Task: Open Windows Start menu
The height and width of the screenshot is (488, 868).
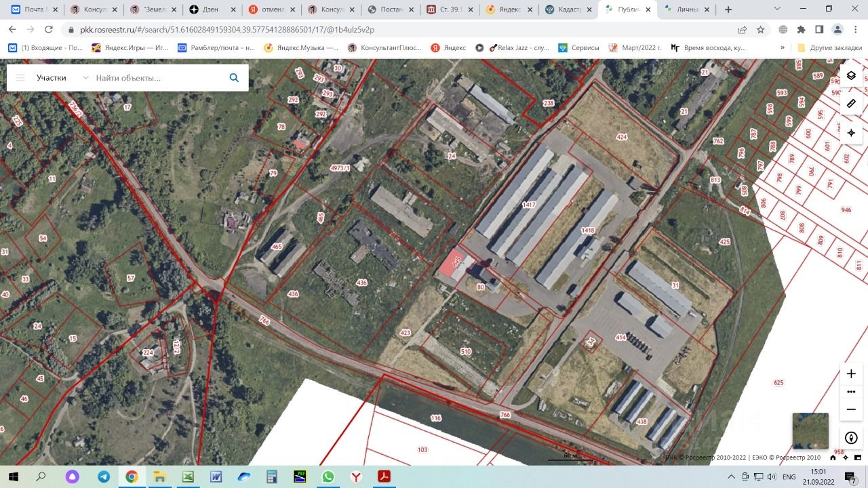Action: coord(13,476)
